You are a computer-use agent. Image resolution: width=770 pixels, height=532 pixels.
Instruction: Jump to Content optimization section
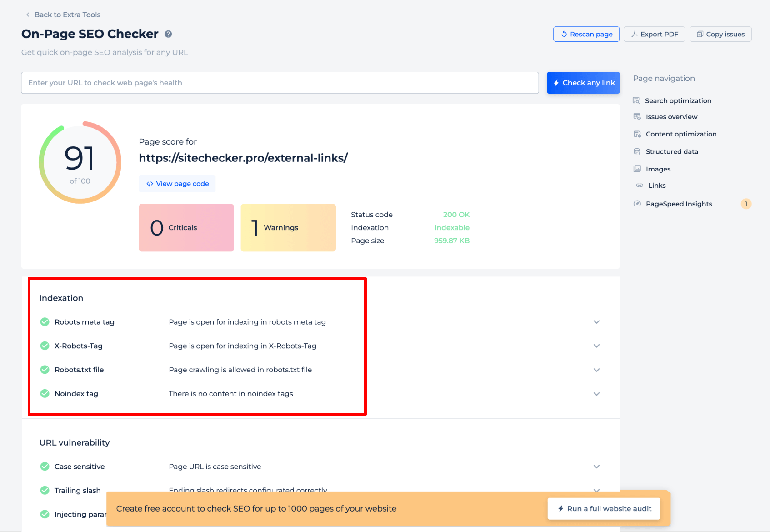tap(681, 134)
